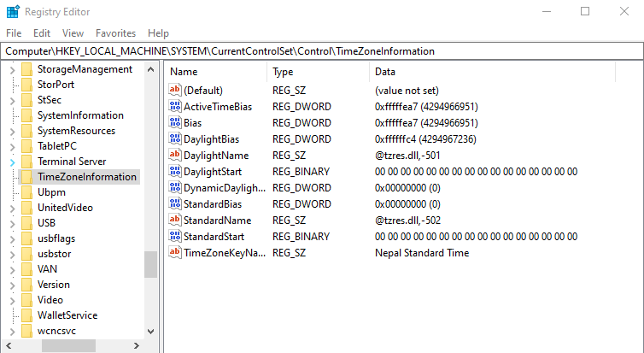Click the Ubpm folder icon
Viewport: 644px width, 353px height.
(x=26, y=192)
